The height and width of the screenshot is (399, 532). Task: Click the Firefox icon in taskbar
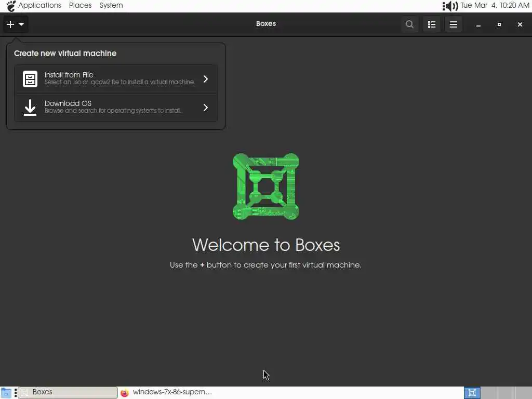coord(125,393)
